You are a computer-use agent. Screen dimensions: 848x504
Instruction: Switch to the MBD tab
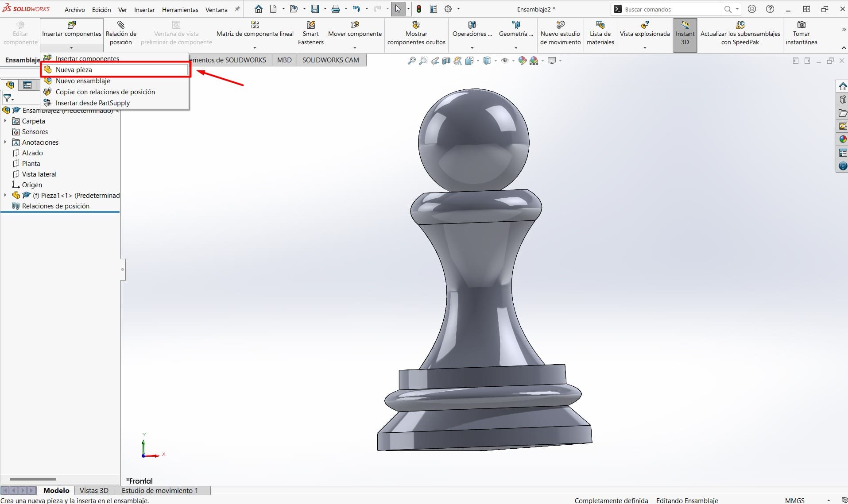click(284, 60)
